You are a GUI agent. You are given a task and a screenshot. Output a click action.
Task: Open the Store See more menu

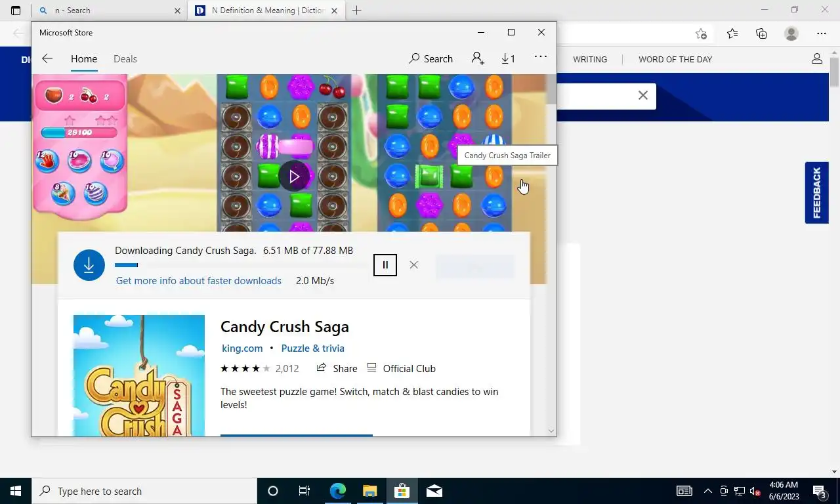tap(541, 57)
